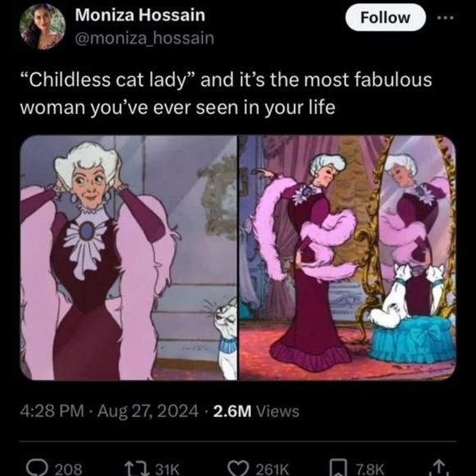This screenshot has width=476, height=476.
Task: Open the right image with mirror scene
Action: tap(347, 258)
